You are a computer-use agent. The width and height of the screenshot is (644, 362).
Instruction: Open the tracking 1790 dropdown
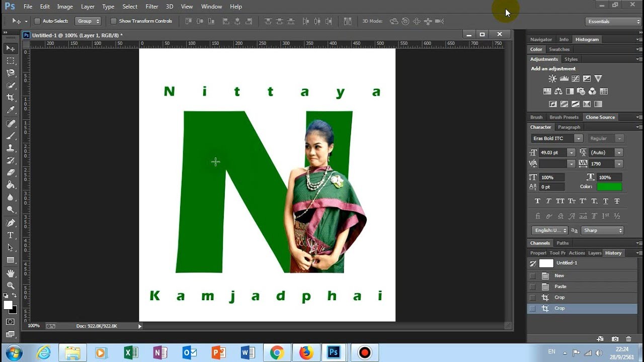619,164
